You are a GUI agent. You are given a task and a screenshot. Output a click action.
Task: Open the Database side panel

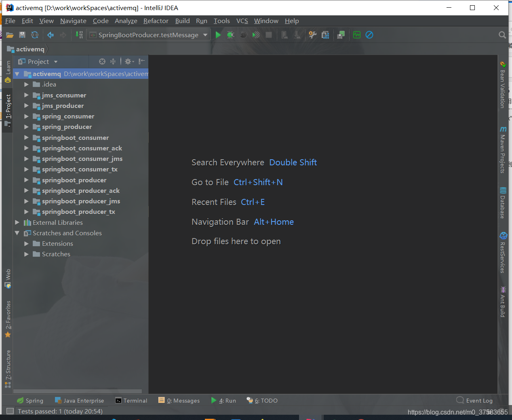click(x=503, y=203)
